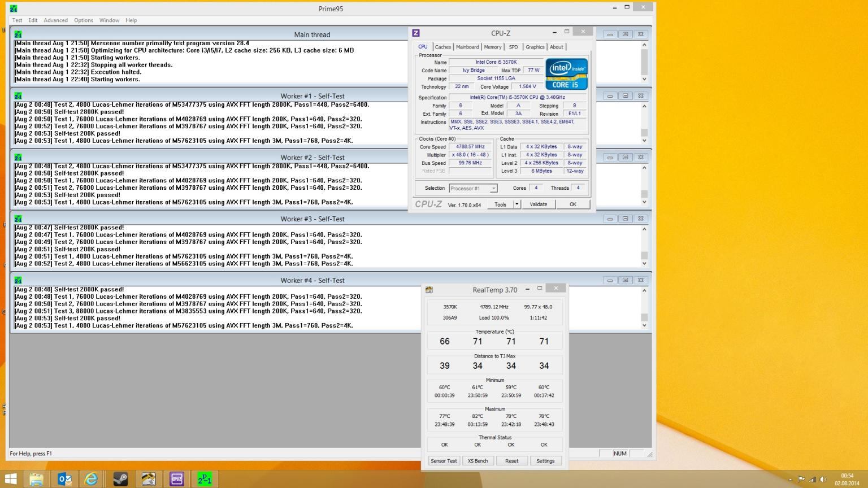Image resolution: width=868 pixels, height=488 pixels.
Task: Open Steam from the taskbar
Action: tap(120, 480)
